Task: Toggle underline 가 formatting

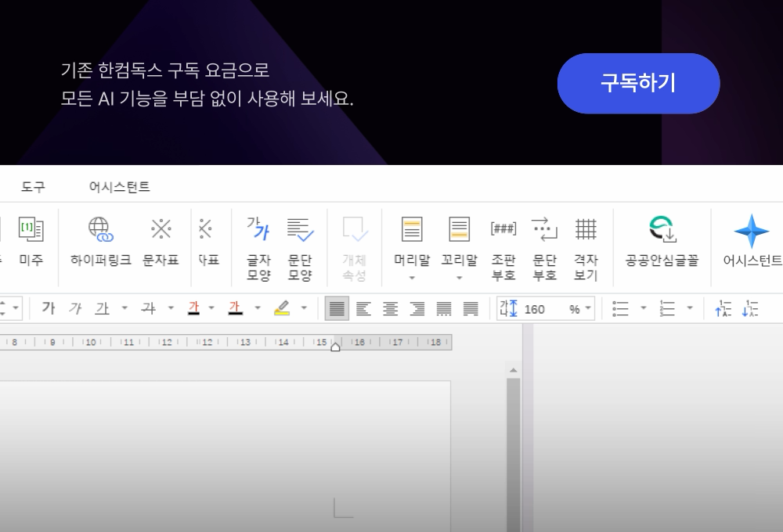Action: [103, 308]
